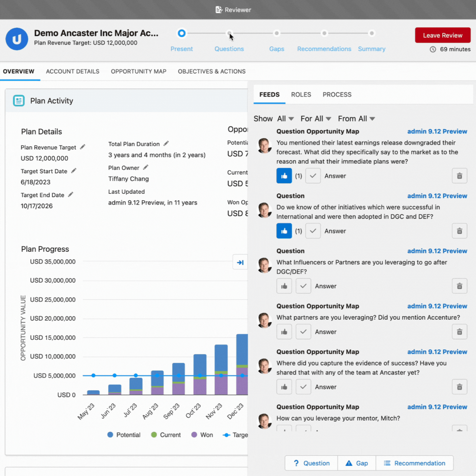
Task: Edit Plan Owner pencil icon
Action: click(146, 167)
